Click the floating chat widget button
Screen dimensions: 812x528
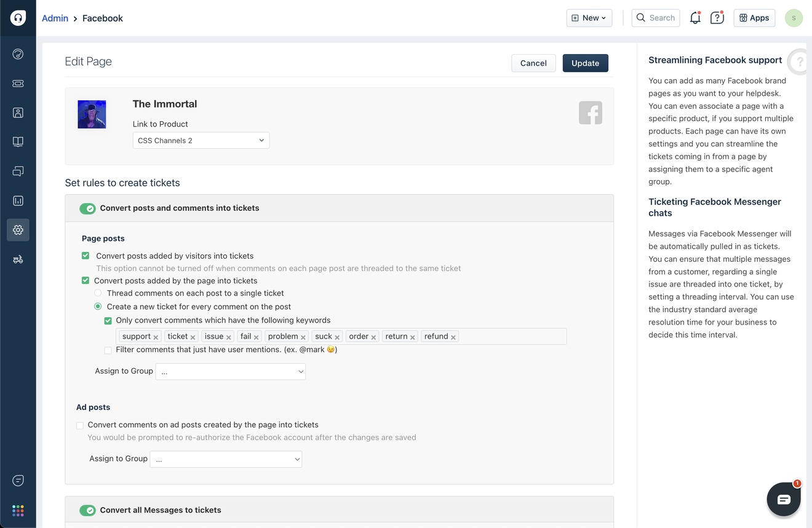pyautogui.click(x=784, y=499)
